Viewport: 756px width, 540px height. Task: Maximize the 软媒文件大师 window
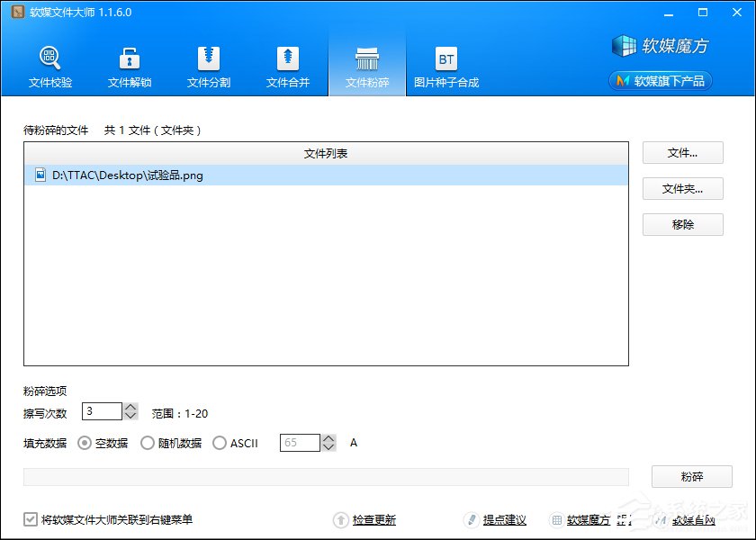[x=703, y=13]
